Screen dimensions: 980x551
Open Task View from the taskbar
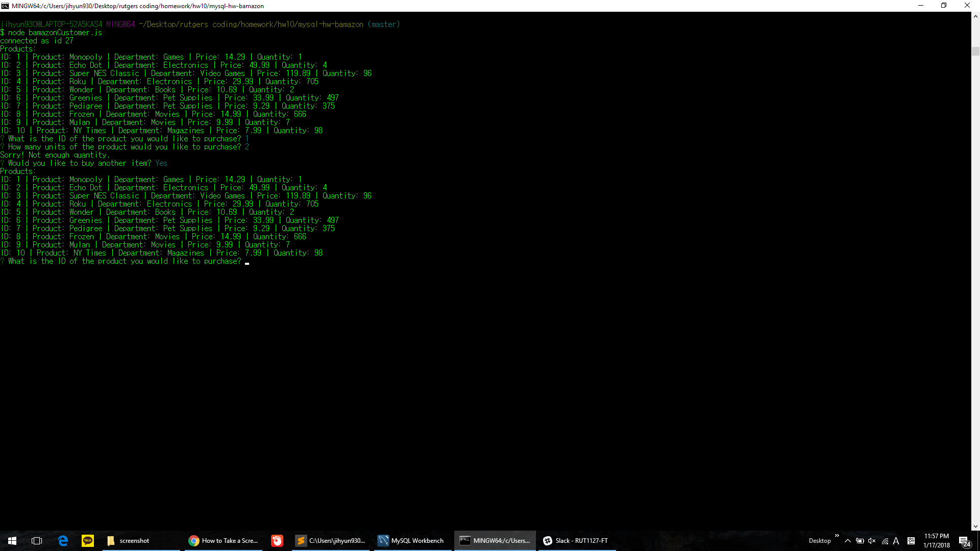[36, 541]
